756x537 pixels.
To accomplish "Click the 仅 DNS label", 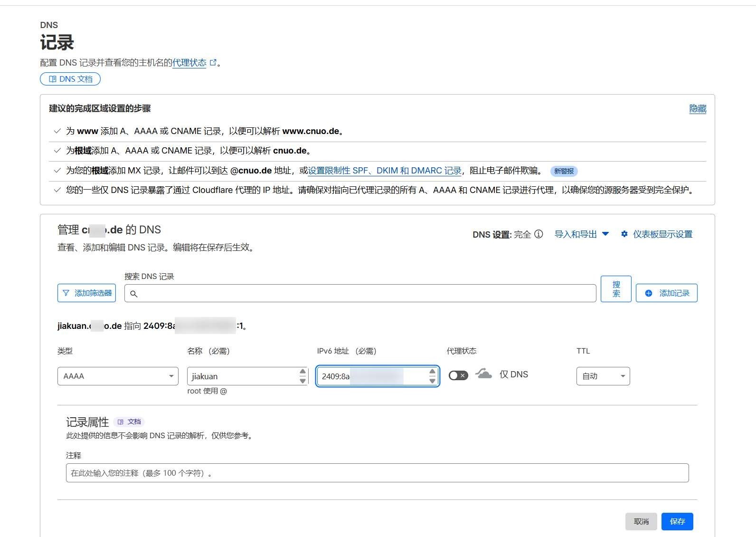I will (x=514, y=374).
